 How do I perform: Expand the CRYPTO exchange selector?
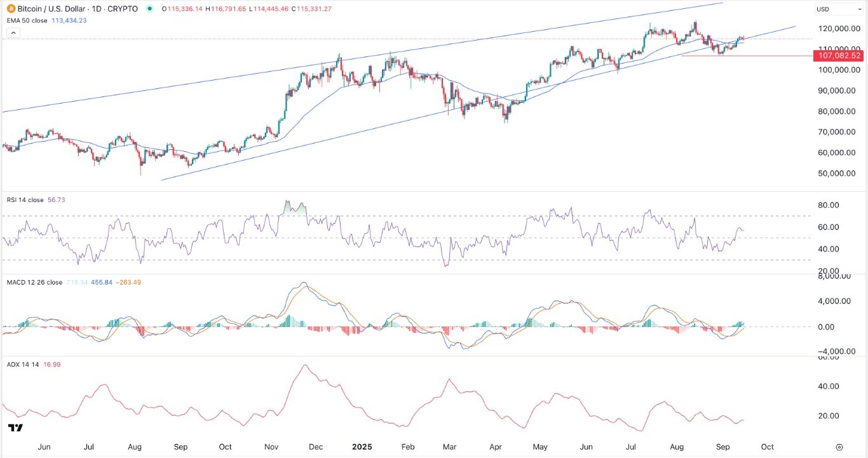(x=122, y=9)
